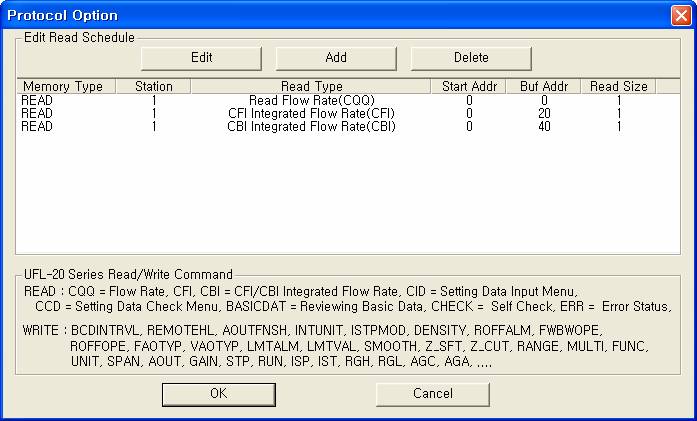The height and width of the screenshot is (421, 697).
Task: Click the Buf Addr value 20
Action: click(x=544, y=114)
